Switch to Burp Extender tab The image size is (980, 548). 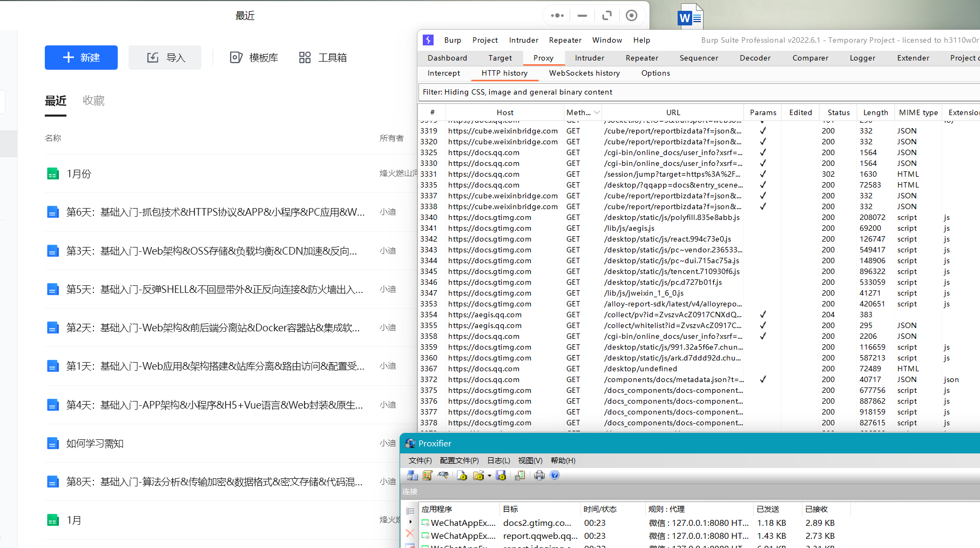[913, 58]
